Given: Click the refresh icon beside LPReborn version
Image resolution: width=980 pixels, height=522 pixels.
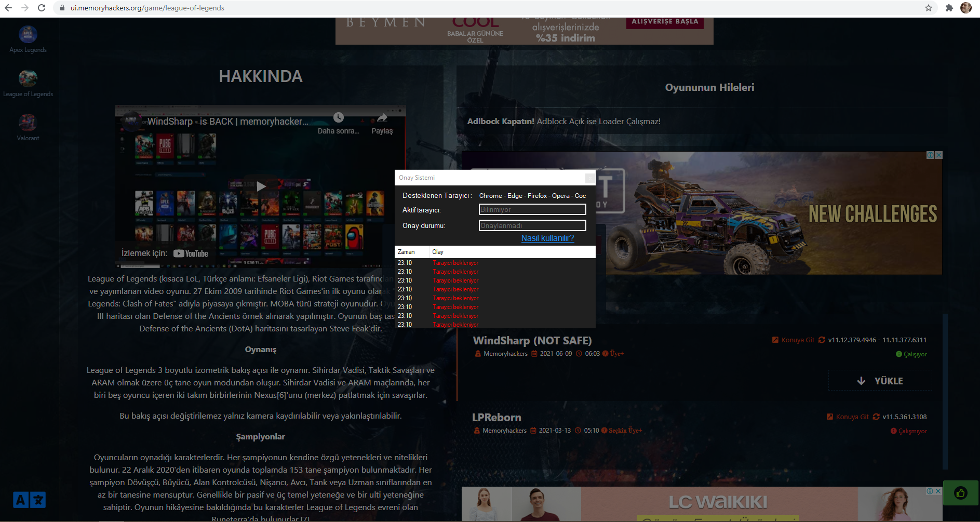Looking at the screenshot, I should [876, 417].
